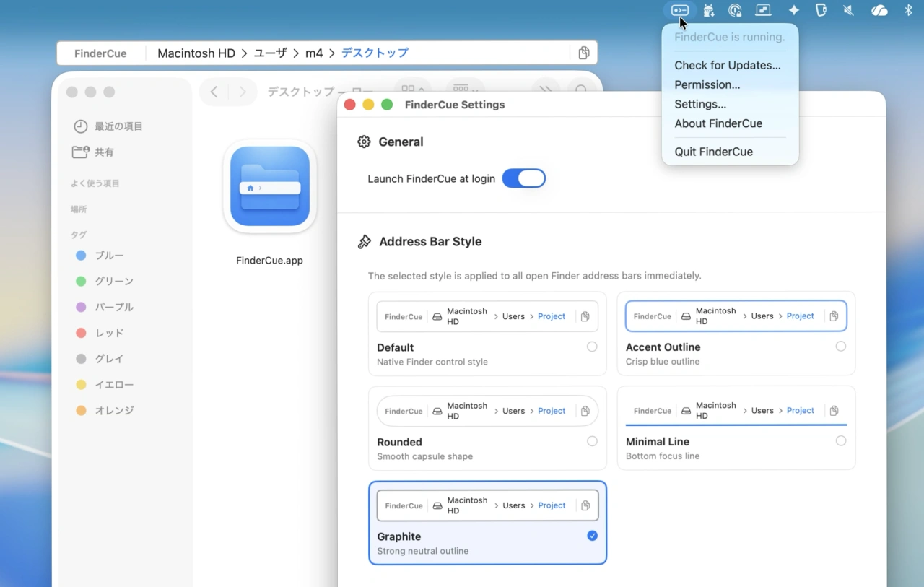This screenshot has height=587, width=924.
Task: Copy the path using the address bar copy icon
Action: 584,53
